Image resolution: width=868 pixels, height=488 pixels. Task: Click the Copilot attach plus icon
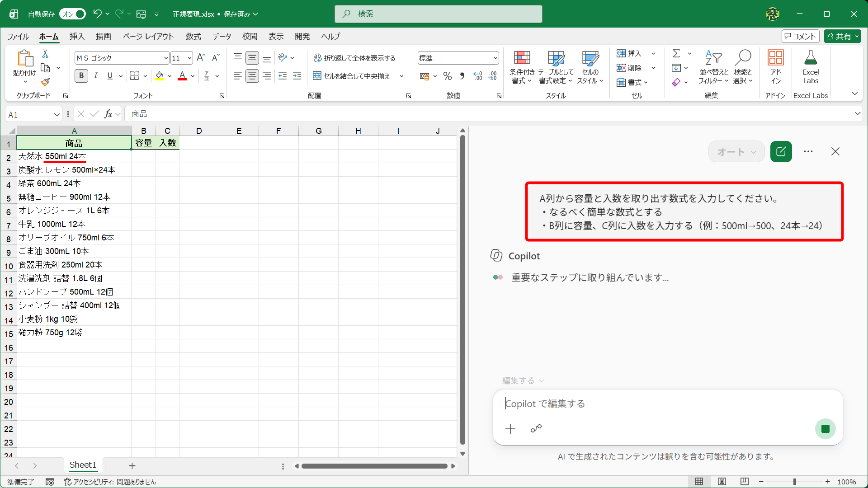[x=510, y=429]
